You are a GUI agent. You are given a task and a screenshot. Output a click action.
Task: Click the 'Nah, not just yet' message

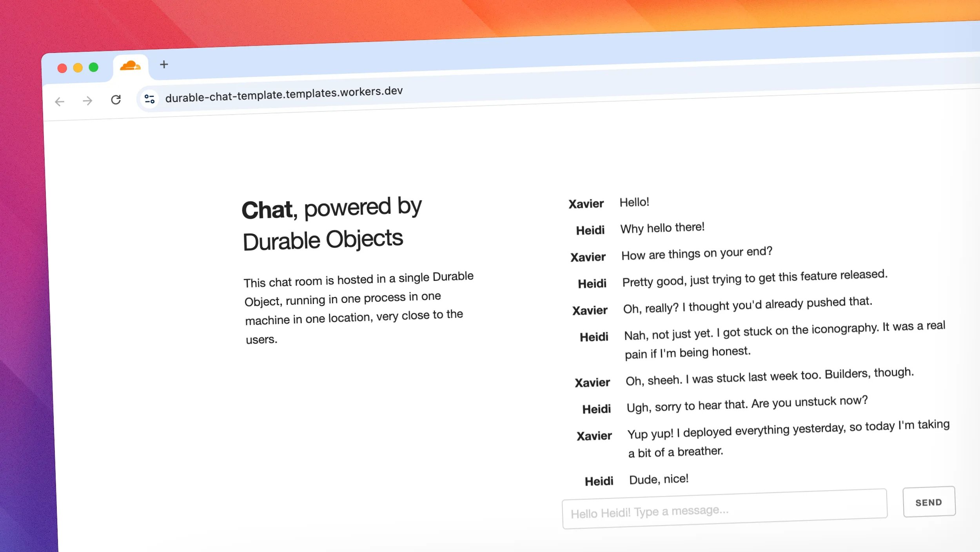785,341
